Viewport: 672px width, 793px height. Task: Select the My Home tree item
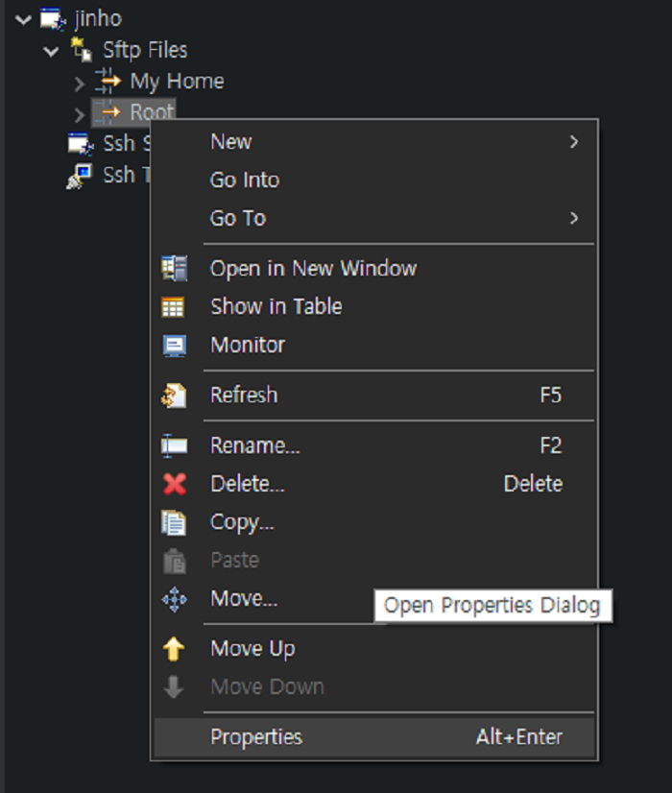point(177,82)
